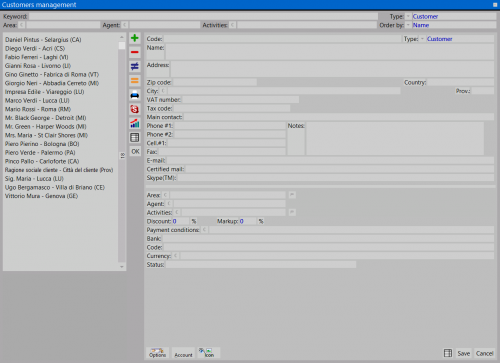500x363 pixels.
Task: Click the Zip code field
Action: pyautogui.click(x=215, y=82)
